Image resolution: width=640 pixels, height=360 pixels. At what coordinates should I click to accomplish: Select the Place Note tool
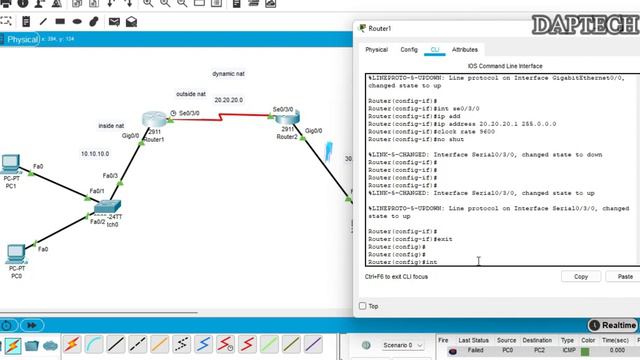point(26,22)
